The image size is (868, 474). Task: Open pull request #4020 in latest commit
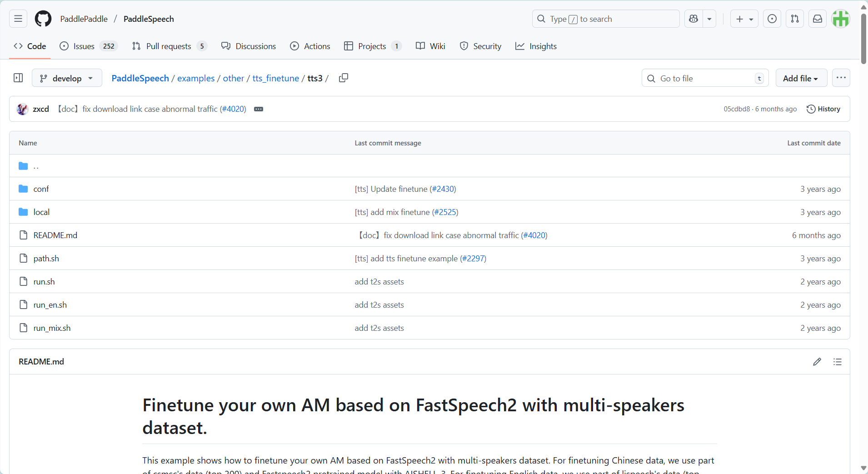233,109
